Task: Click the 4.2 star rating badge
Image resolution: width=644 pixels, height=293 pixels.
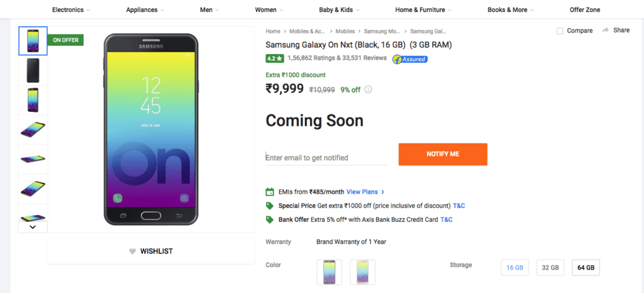Action: 275,58
